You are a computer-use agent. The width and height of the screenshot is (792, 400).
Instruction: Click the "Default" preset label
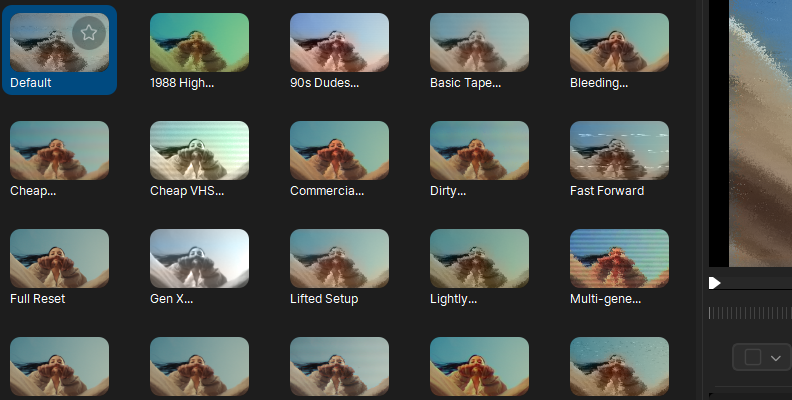(31, 83)
